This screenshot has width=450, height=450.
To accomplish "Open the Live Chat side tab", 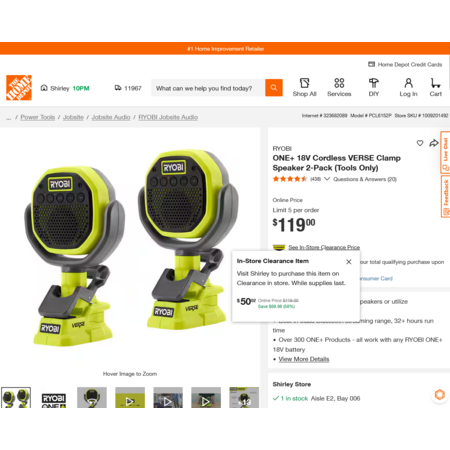I will click(445, 152).
